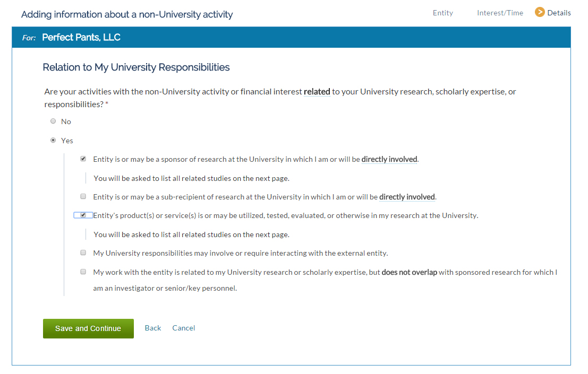Click the orange arrow icon beside Details

tap(540, 12)
